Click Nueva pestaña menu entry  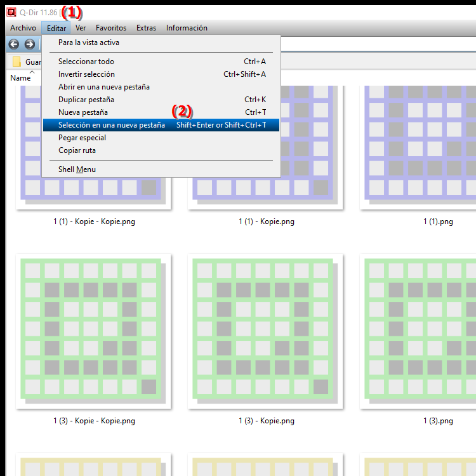pos(161,112)
